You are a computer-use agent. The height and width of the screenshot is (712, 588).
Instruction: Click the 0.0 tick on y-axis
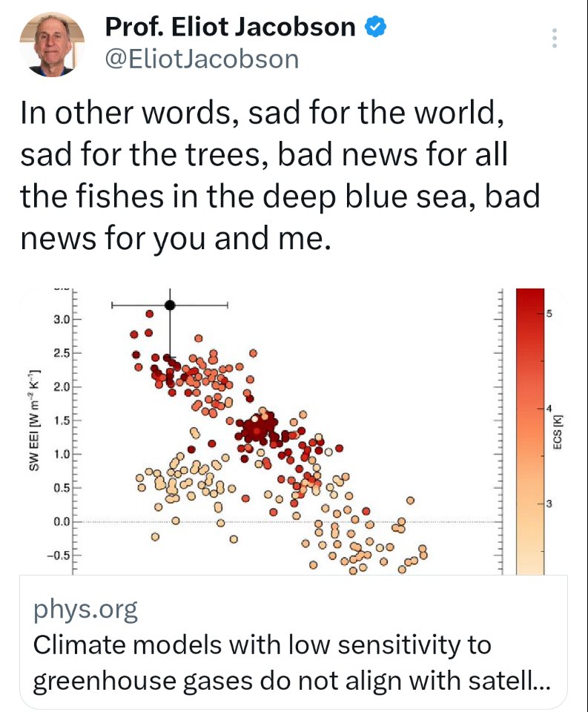(61, 522)
